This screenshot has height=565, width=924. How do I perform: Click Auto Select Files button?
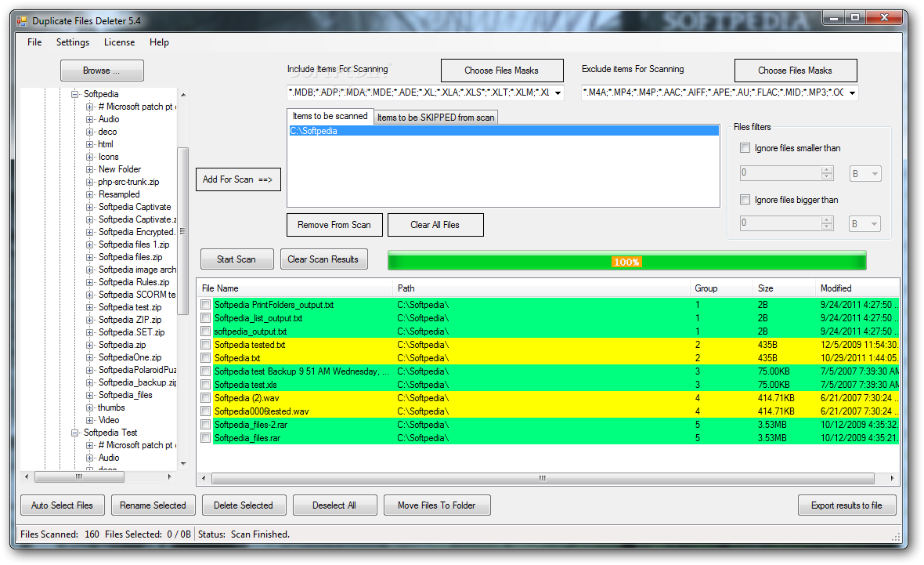coord(62,505)
